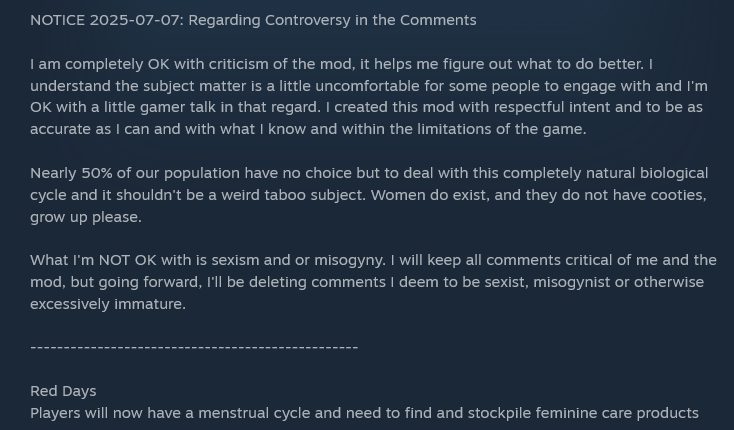
Task: Click the text "grow up please."
Action: tap(86, 217)
